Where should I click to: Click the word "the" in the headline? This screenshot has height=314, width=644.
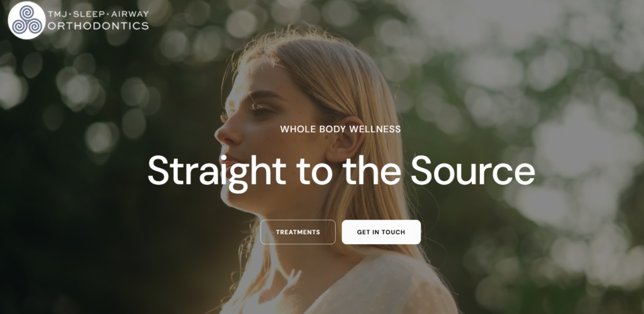pyautogui.click(x=372, y=170)
